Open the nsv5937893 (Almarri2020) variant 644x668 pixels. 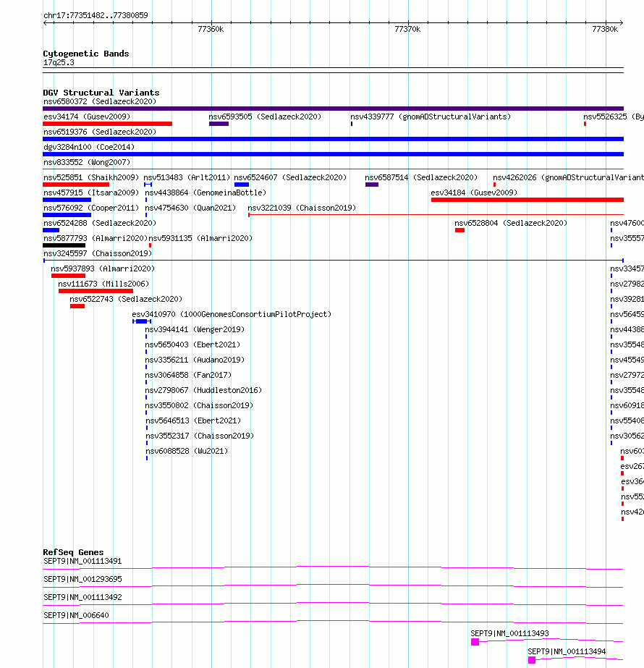pyautogui.click(x=103, y=269)
